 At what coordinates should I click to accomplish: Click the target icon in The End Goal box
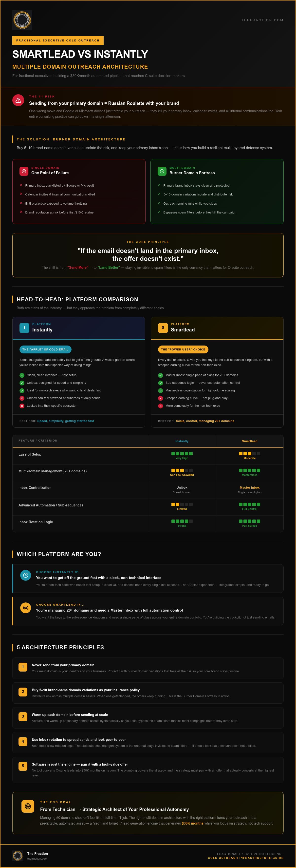(28, 806)
